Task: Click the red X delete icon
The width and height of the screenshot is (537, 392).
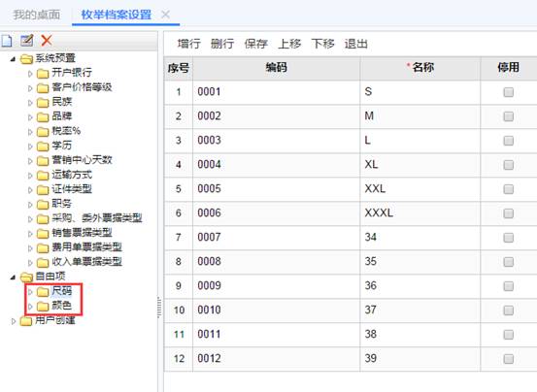Action: click(47, 41)
